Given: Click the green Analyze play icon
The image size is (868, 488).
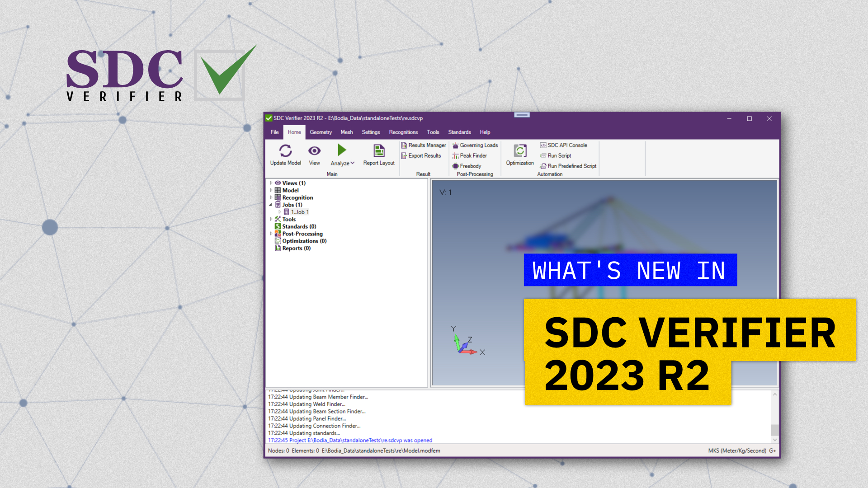Looking at the screenshot, I should pyautogui.click(x=342, y=150).
